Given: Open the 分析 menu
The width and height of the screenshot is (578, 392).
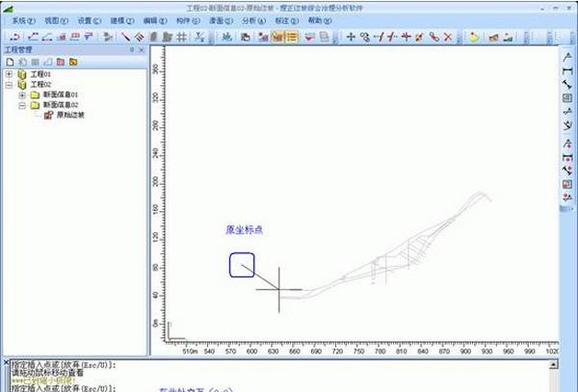Looking at the screenshot, I should click(253, 20).
